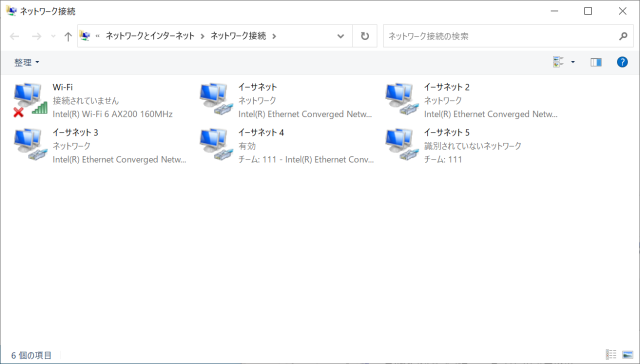The height and width of the screenshot is (364, 640).
Task: Click the search magnifier icon
Action: [x=623, y=36]
